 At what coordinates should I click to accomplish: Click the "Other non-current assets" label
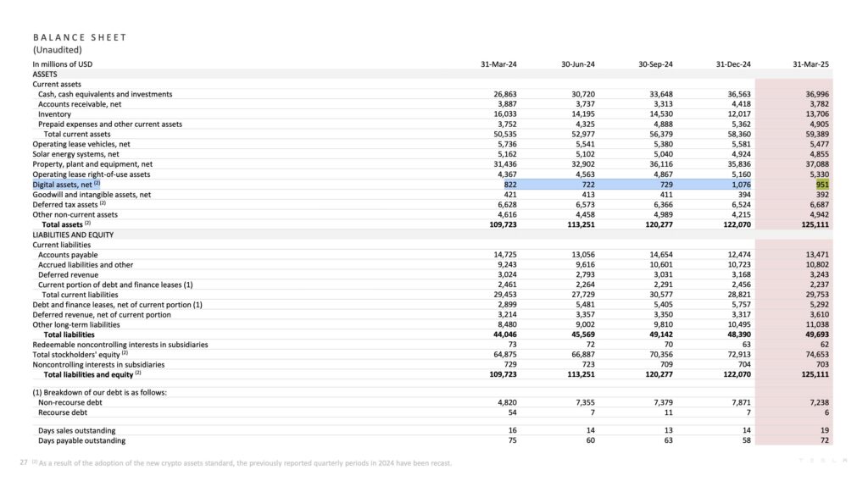[x=75, y=214]
